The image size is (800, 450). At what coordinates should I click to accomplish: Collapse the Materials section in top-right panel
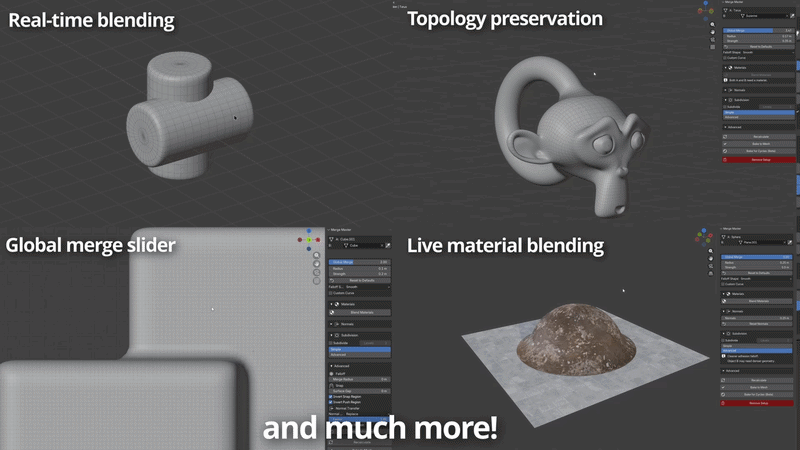pos(726,67)
